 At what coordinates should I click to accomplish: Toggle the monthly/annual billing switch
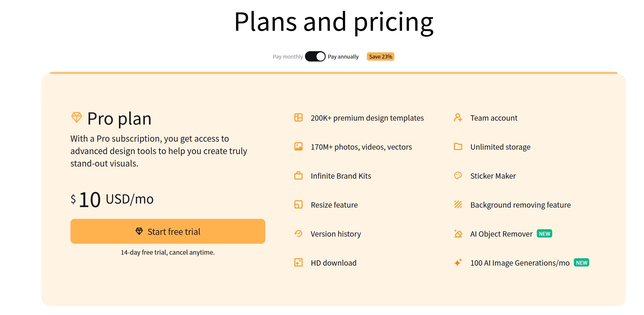(315, 56)
